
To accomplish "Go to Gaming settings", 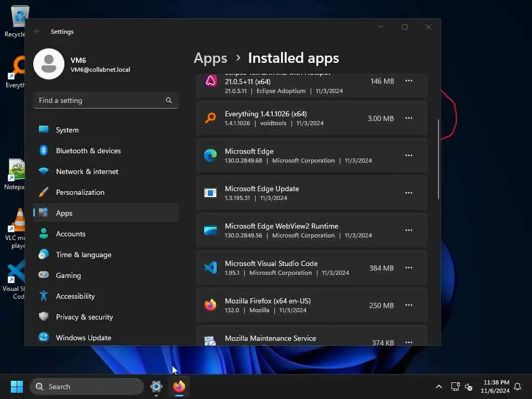I will tap(106, 275).
